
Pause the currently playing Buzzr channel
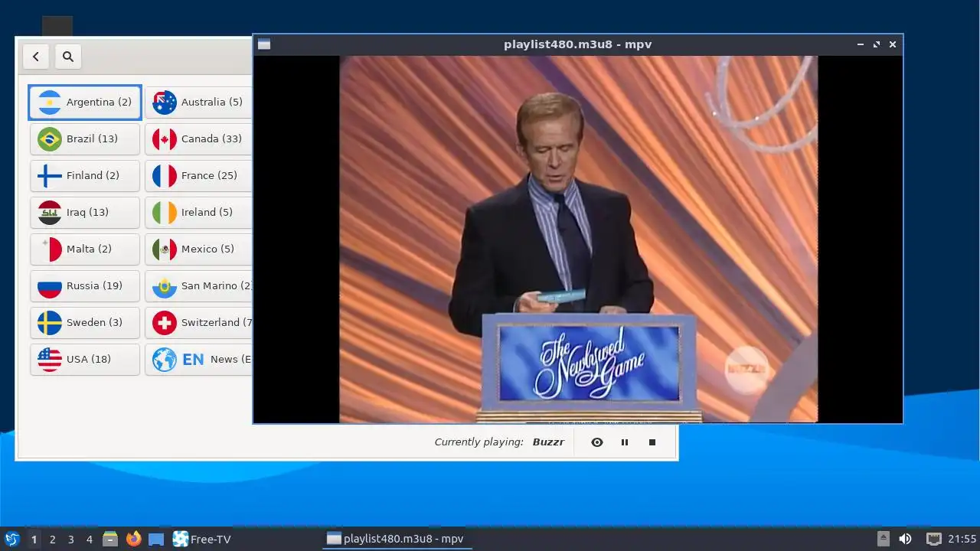pyautogui.click(x=625, y=442)
